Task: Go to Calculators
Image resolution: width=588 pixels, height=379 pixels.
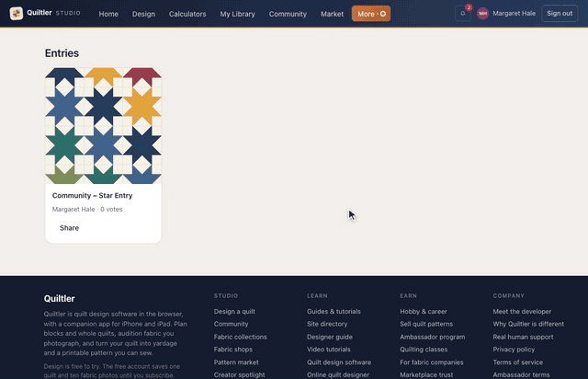Action: pos(187,14)
